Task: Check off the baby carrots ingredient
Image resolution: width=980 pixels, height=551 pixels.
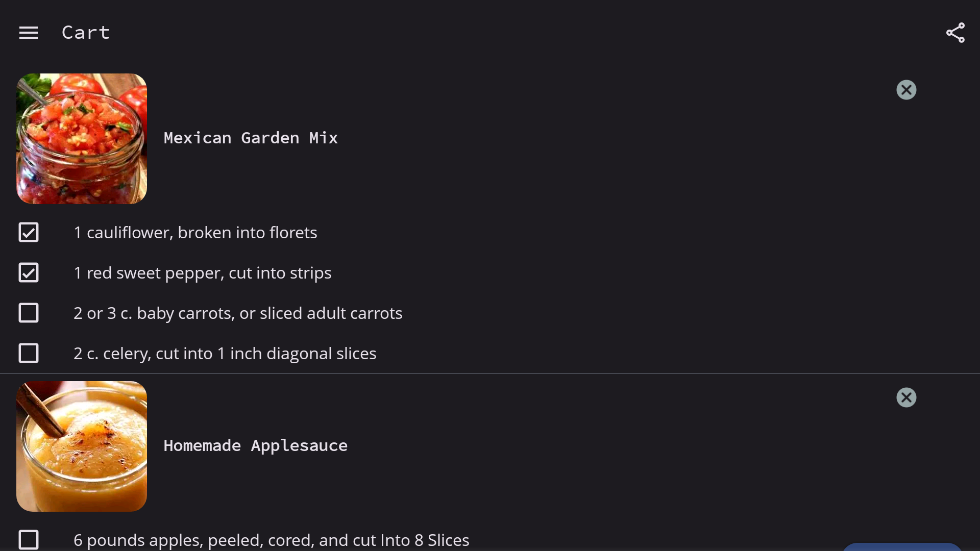Action: tap(29, 313)
